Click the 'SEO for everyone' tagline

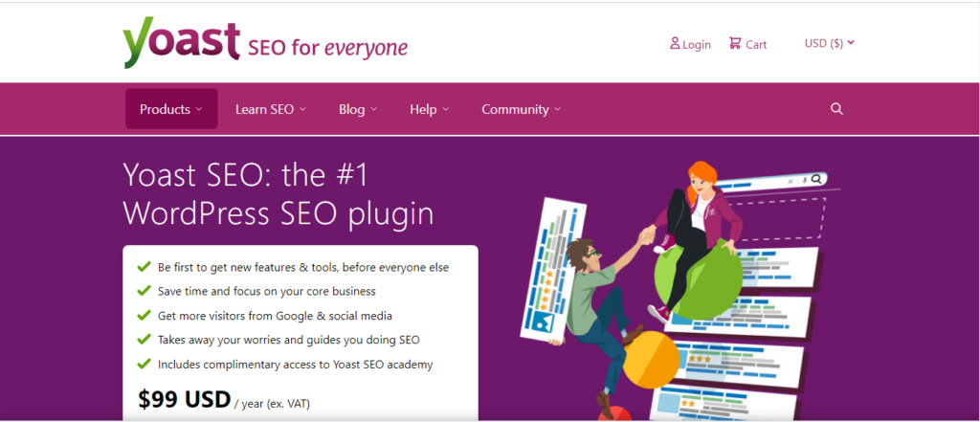[x=327, y=48]
